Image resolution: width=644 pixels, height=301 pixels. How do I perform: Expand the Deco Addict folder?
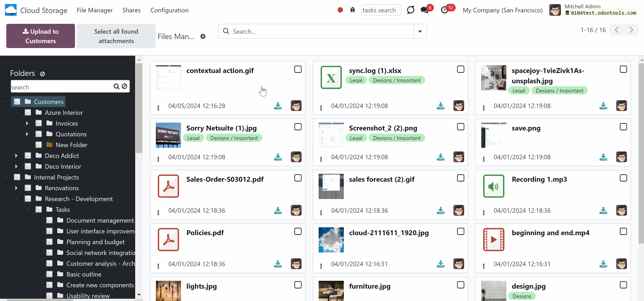[x=16, y=156]
